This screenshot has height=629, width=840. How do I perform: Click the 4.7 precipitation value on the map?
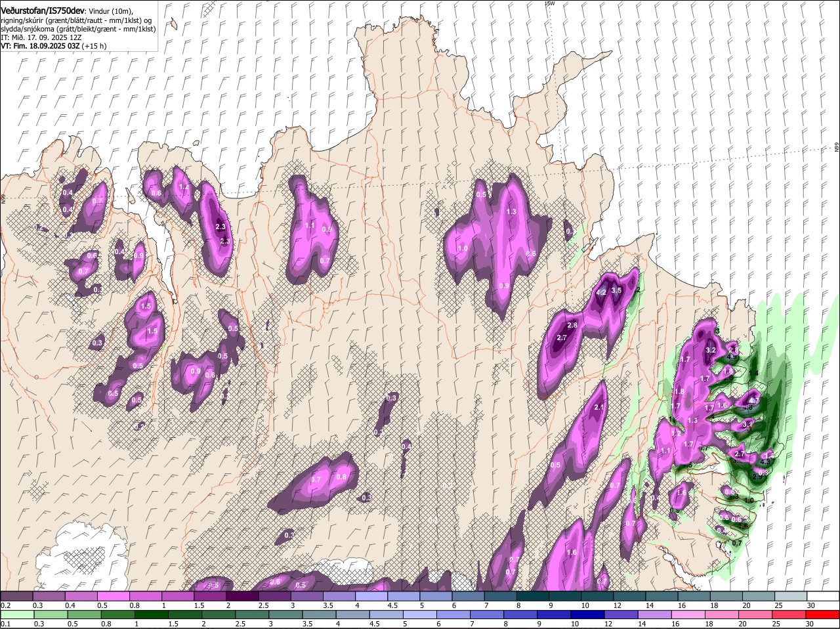pos(754,401)
